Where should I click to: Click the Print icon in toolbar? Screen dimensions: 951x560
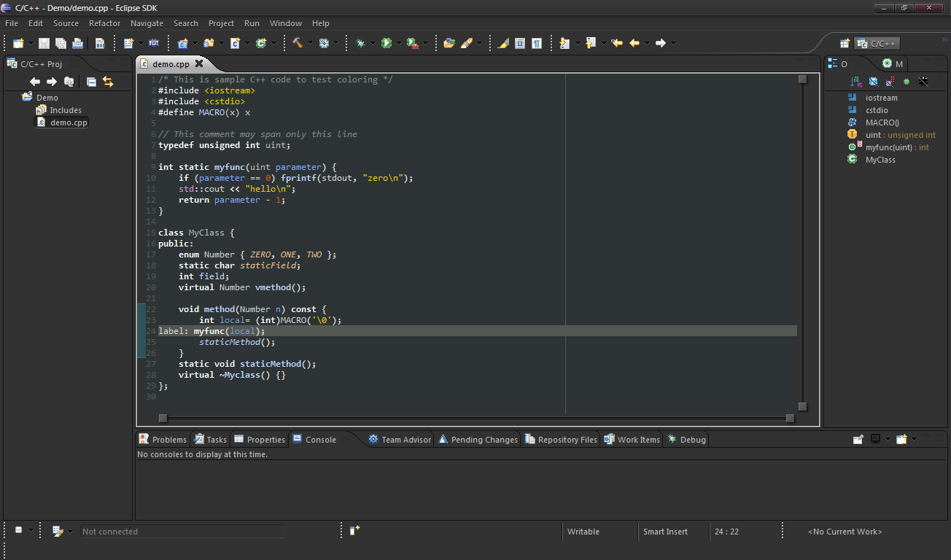pyautogui.click(x=77, y=43)
